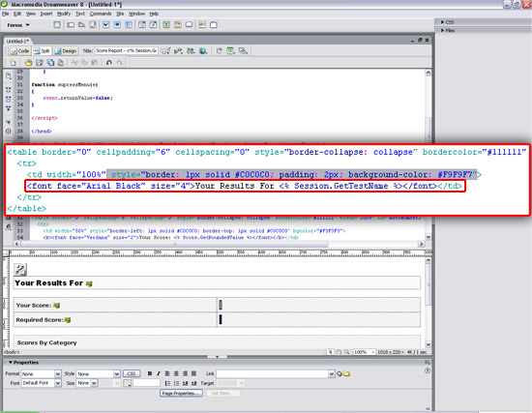
Task: Toggle Bold in the Properties inspector
Action: [x=150, y=373]
